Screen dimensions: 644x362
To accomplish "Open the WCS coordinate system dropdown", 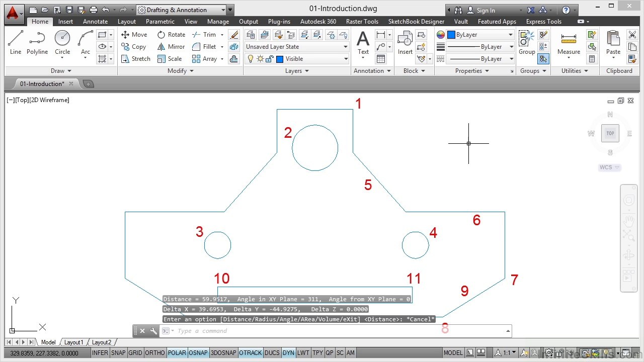I will pos(610,167).
